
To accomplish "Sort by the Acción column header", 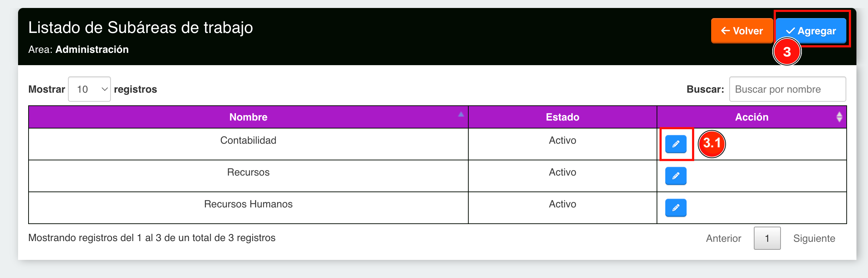I will 752,117.
